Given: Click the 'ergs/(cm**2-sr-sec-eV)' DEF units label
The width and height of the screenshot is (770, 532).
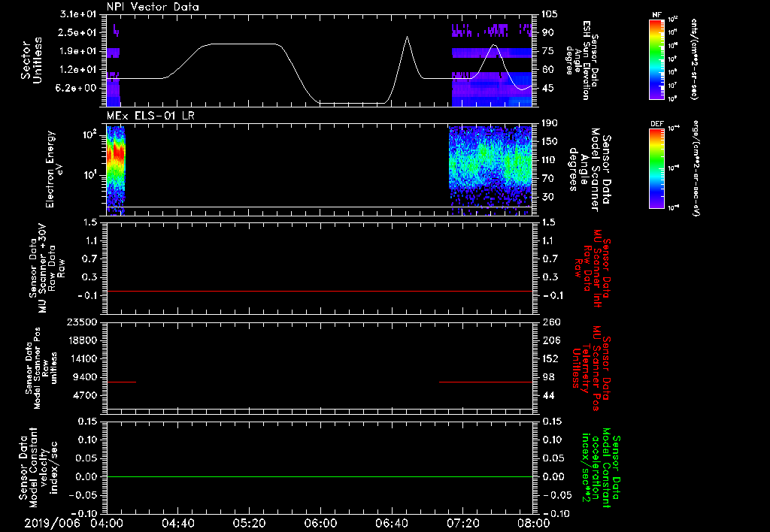Looking at the screenshot, I should (697, 168).
